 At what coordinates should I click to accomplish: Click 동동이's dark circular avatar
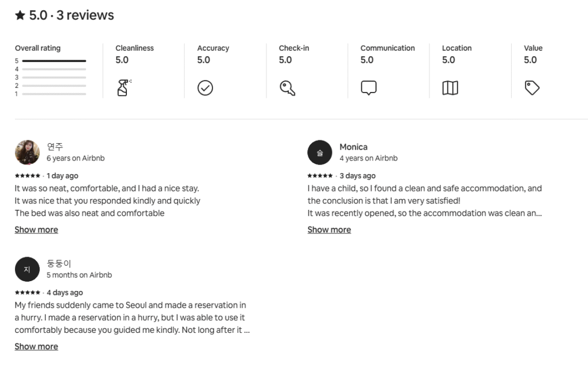(x=27, y=269)
